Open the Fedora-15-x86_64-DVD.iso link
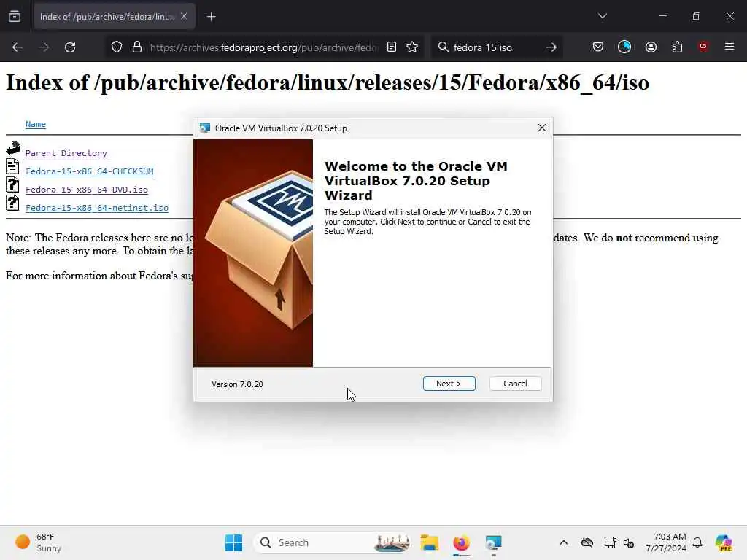747x560 pixels. click(87, 190)
